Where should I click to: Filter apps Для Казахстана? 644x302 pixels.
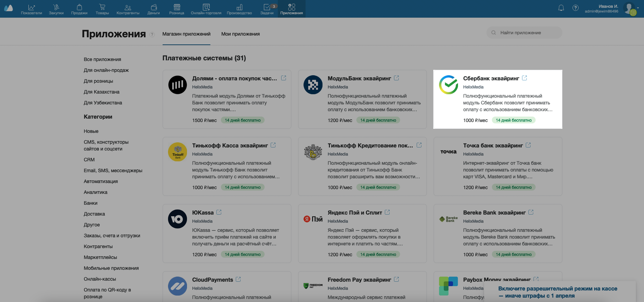[x=102, y=92]
